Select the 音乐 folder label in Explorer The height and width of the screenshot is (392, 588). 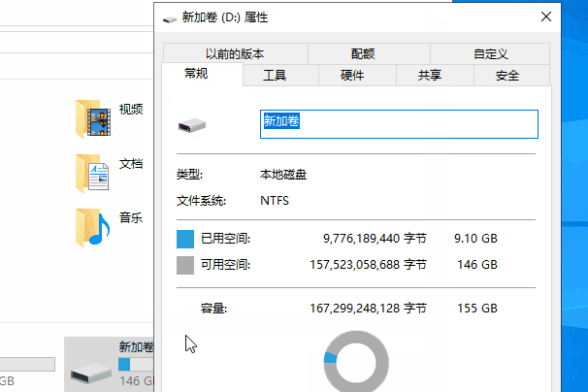tap(131, 217)
